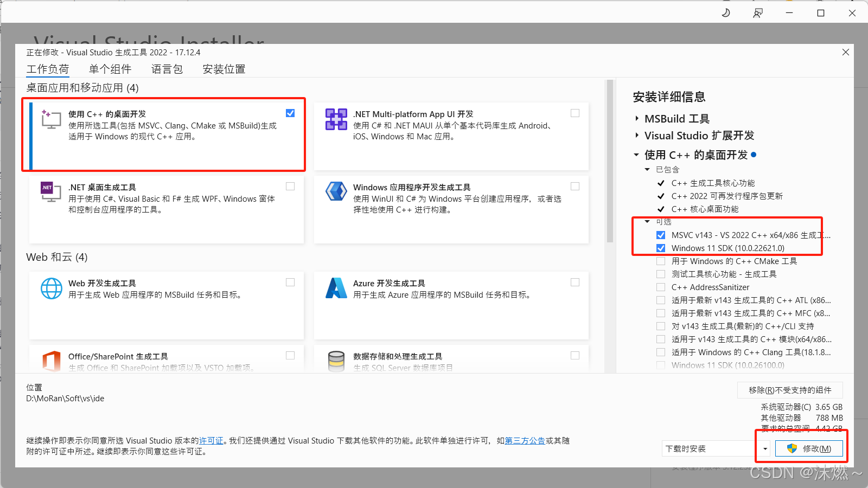Enable C++ CMake tools for Windows option

click(x=661, y=261)
